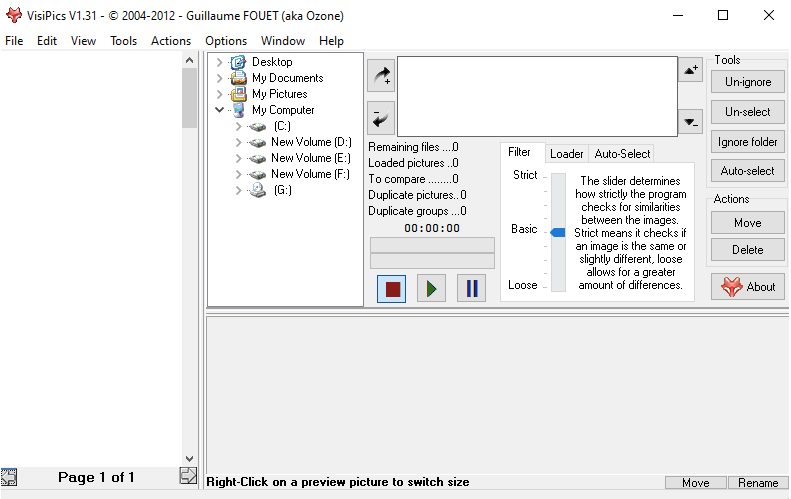The width and height of the screenshot is (791, 499).
Task: Click the Delete button
Action: pyautogui.click(x=748, y=250)
